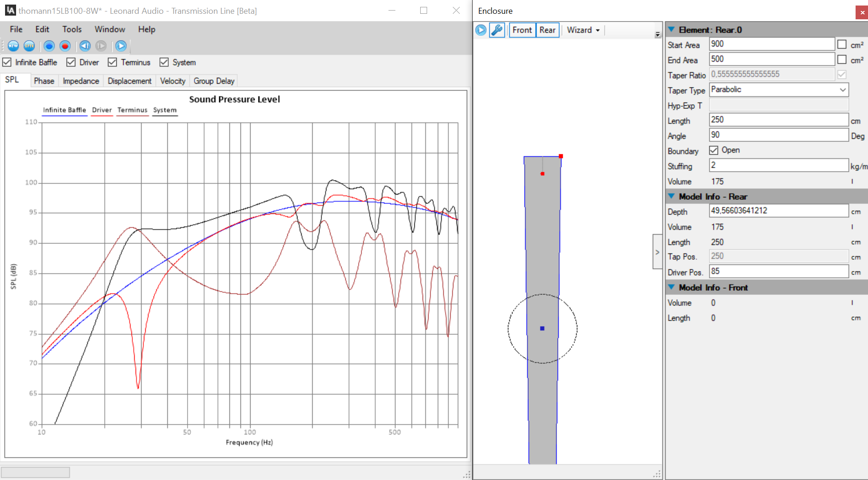Screen dimensions: 868x480
Task: Expand the Wizard dropdown menu
Action: (583, 30)
